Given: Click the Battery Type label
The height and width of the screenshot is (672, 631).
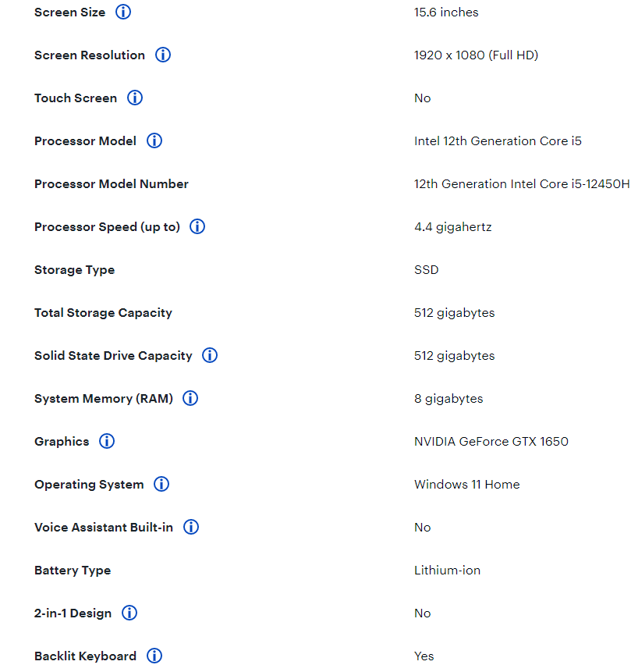Looking at the screenshot, I should [x=73, y=571].
